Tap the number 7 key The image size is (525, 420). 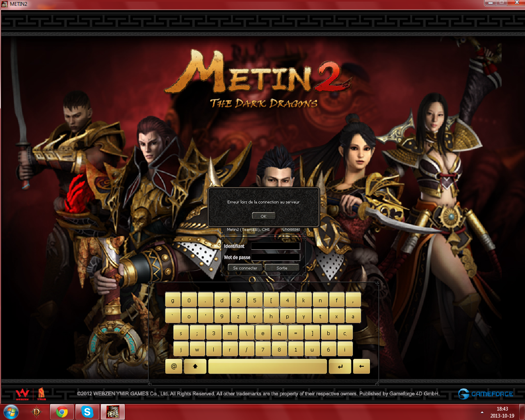click(263, 349)
